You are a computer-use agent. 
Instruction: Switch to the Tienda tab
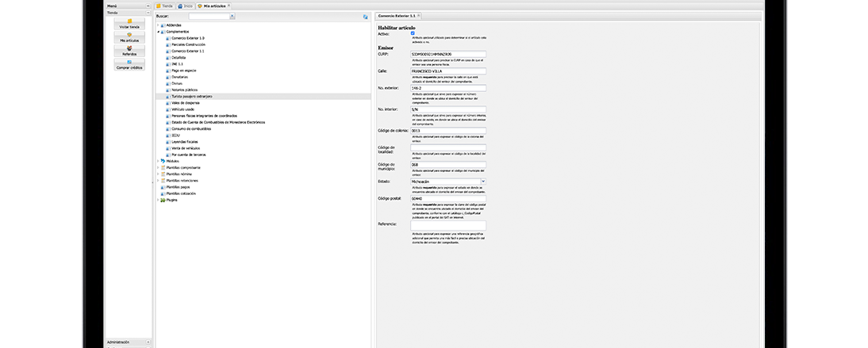click(x=164, y=6)
